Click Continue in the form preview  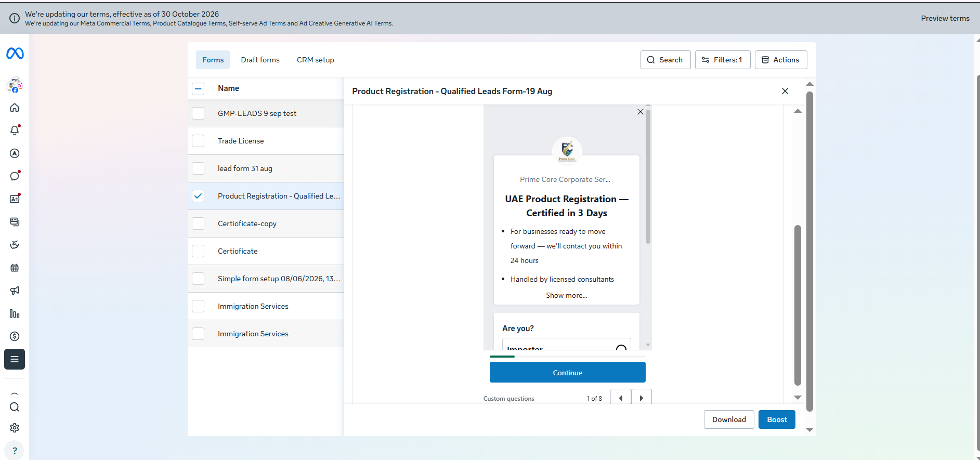[x=568, y=373]
